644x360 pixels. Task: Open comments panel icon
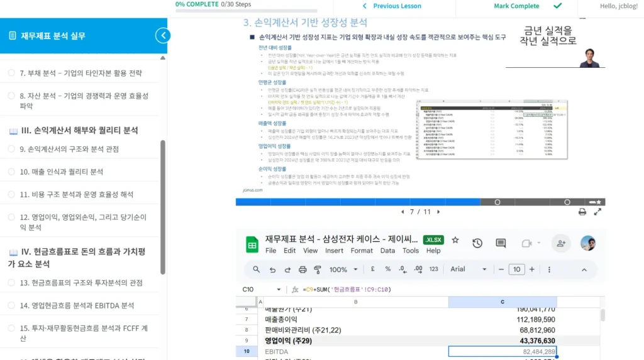(x=501, y=243)
